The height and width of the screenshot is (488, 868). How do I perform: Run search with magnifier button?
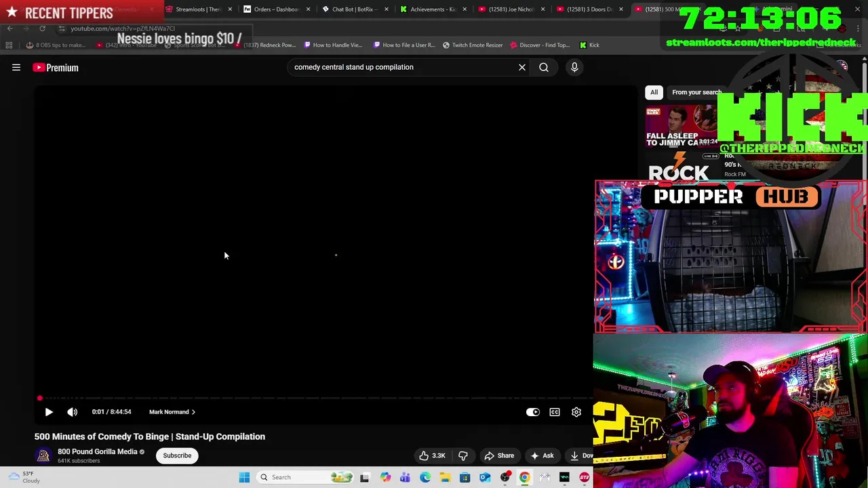pos(544,67)
